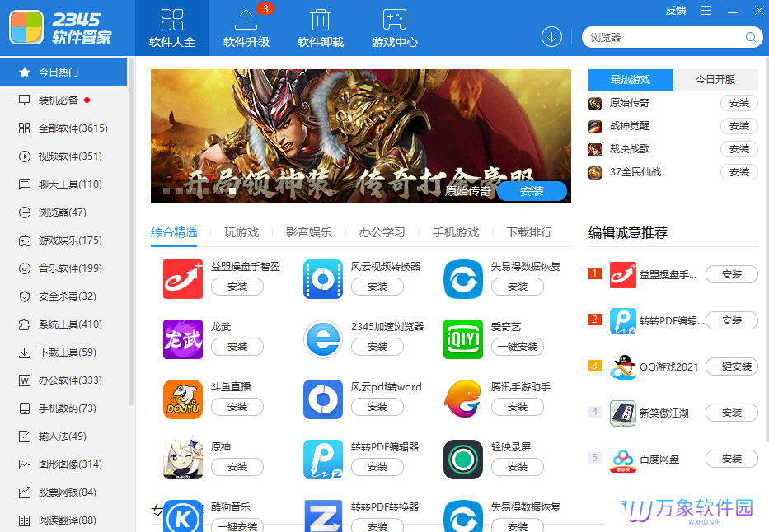Image resolution: width=769 pixels, height=532 pixels.
Task: Switch to the 手机游戏 tab
Action: tap(456, 232)
